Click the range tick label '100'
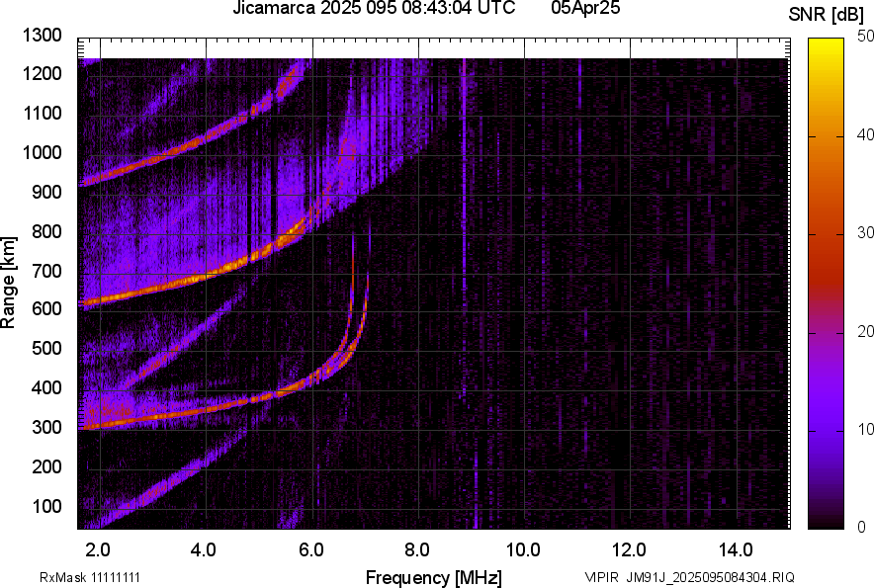Screen dimensions: 874x588 click(46, 506)
